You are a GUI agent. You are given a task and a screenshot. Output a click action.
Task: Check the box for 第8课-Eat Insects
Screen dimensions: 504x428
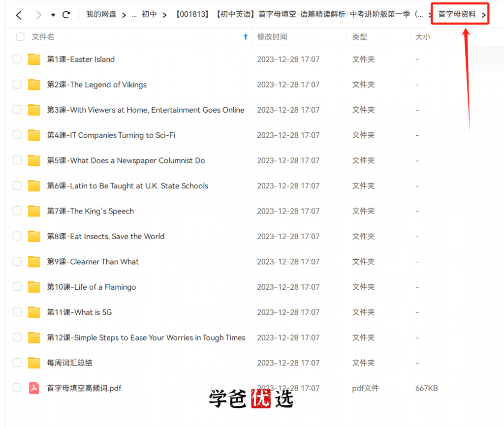click(x=17, y=236)
